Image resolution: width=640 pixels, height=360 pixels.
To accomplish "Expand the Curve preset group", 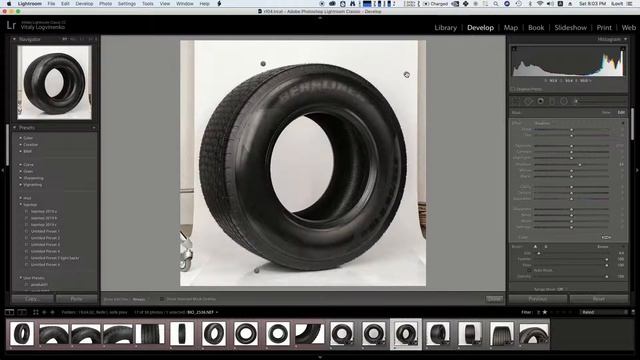I will [x=20, y=164].
